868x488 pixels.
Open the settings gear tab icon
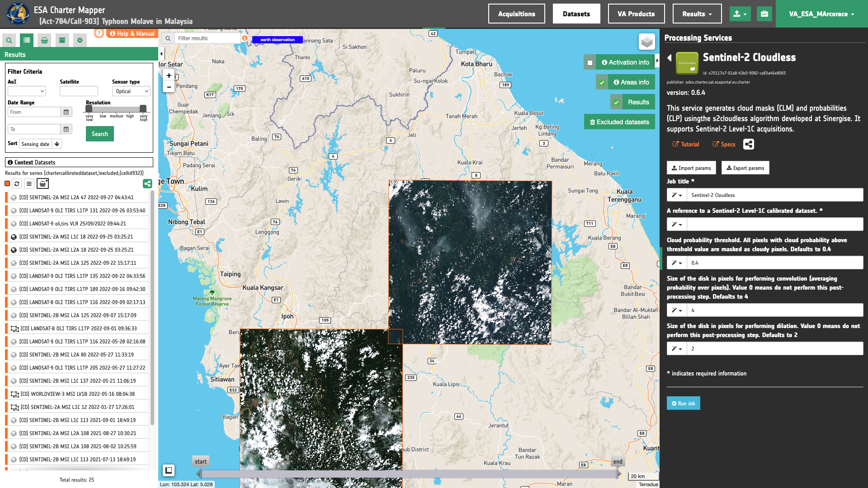pyautogui.click(x=80, y=40)
